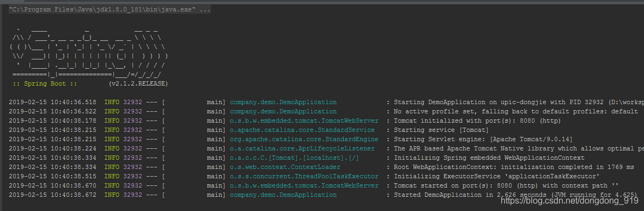644x211 pixels.
Task: Click DemoApplication logger in "Started DemoApplication" row
Action: pos(283,195)
